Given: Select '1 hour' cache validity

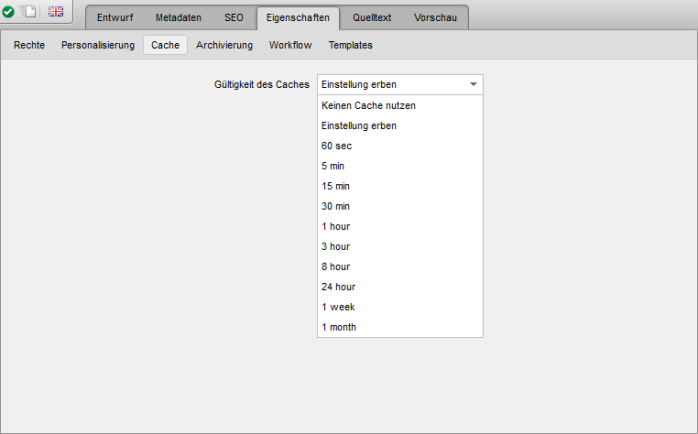Looking at the screenshot, I should (336, 226).
